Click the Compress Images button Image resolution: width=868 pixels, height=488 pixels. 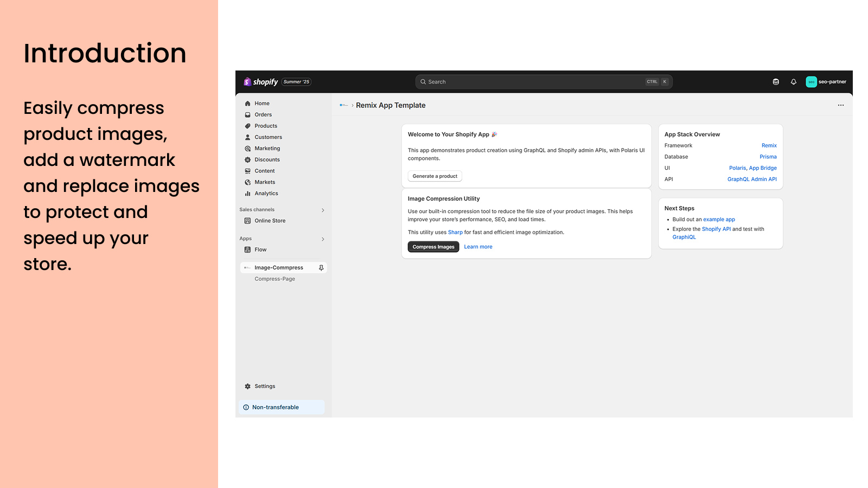(433, 247)
